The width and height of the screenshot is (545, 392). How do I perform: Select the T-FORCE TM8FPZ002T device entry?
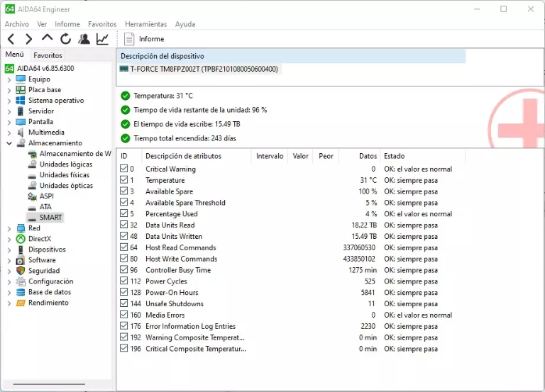coord(199,69)
